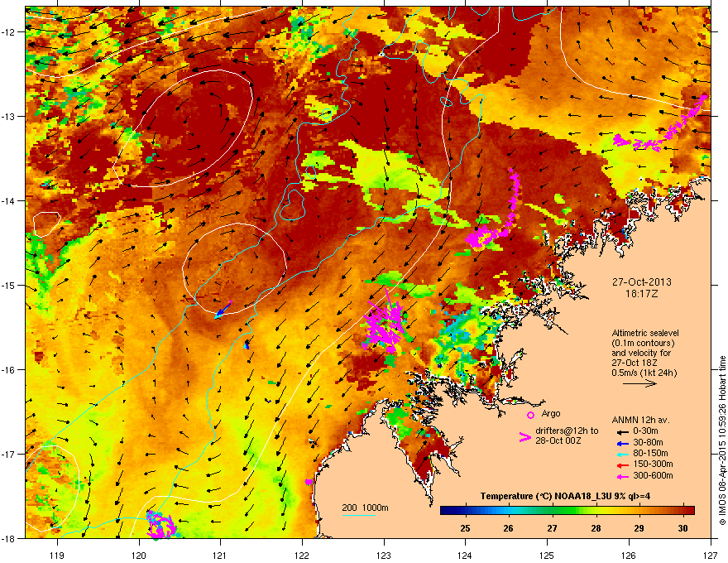Click the date label 27-Oct-2013
Image resolution: width=728 pixels, height=563 pixels.
click(642, 282)
